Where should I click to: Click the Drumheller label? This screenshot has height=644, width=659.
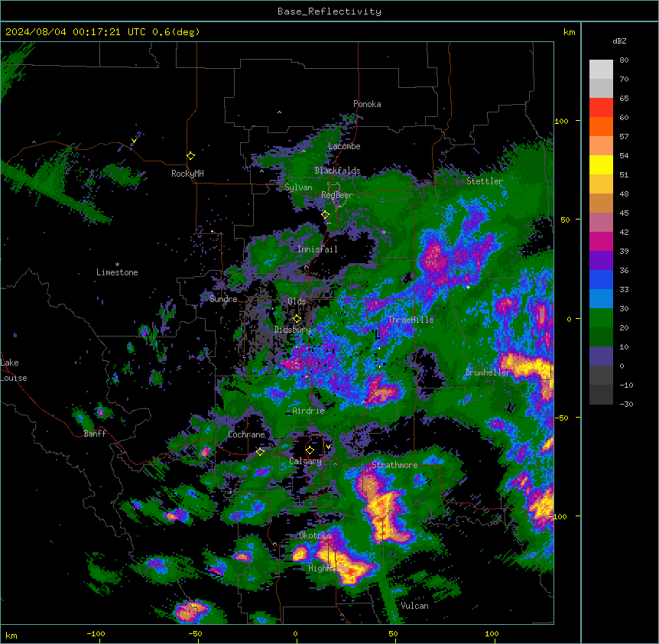[488, 372]
